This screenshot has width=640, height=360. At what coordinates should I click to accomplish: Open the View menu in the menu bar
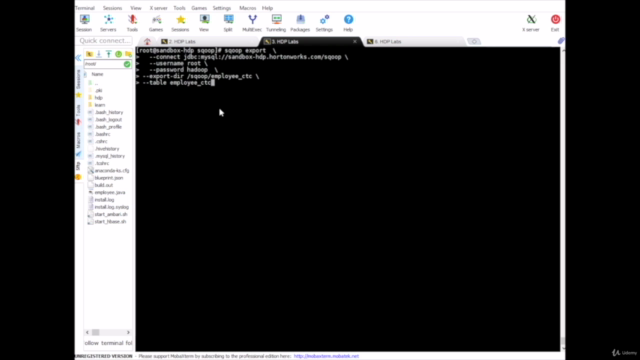click(136, 8)
